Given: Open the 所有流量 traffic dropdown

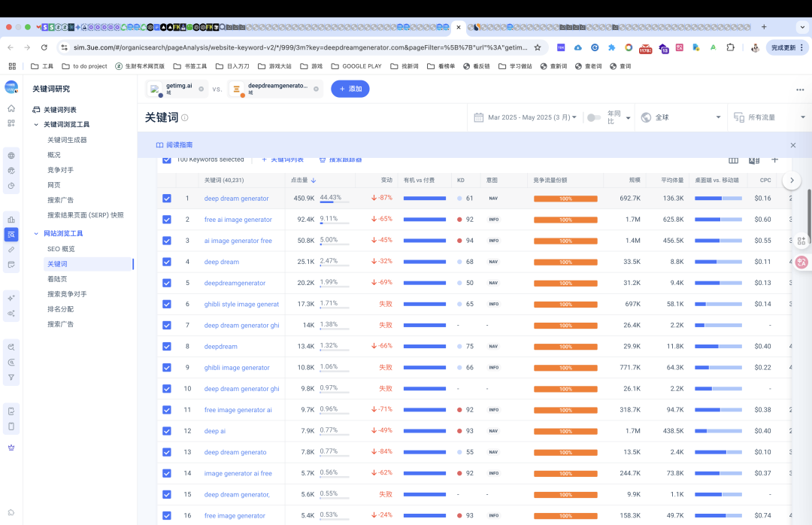Looking at the screenshot, I should [x=770, y=117].
